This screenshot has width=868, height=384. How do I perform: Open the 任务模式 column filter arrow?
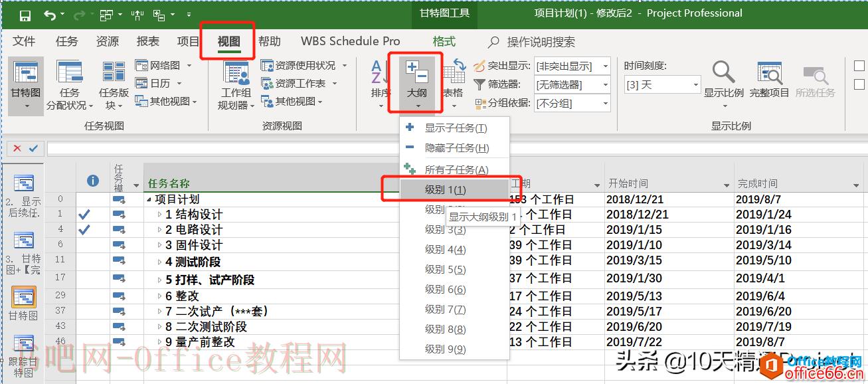tap(137, 185)
